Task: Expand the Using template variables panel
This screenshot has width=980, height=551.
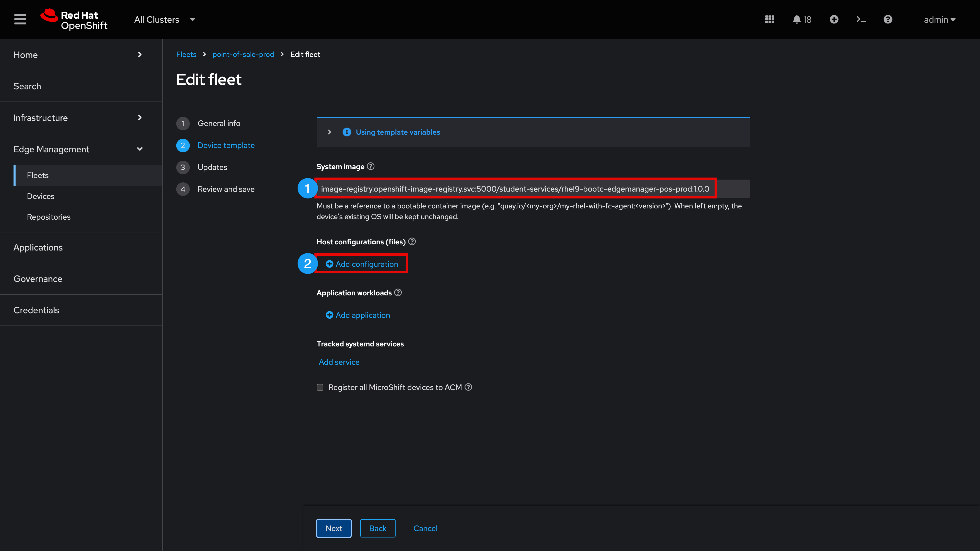Action: [329, 132]
